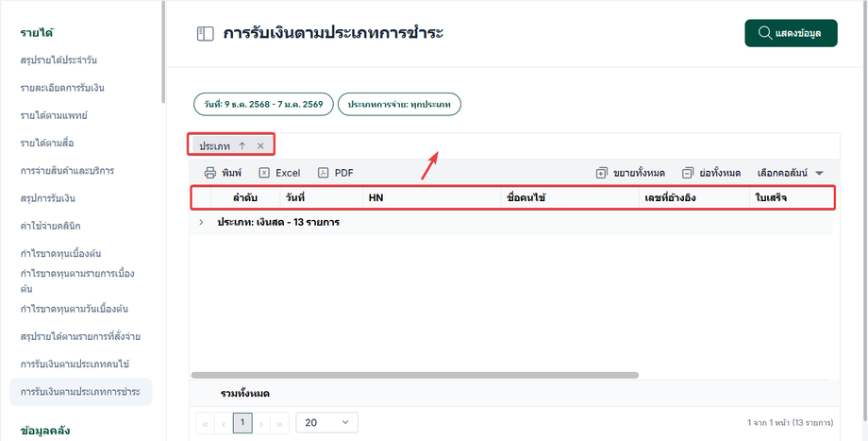Export the report to Excel
The width and height of the screenshot is (868, 441).
[279, 173]
